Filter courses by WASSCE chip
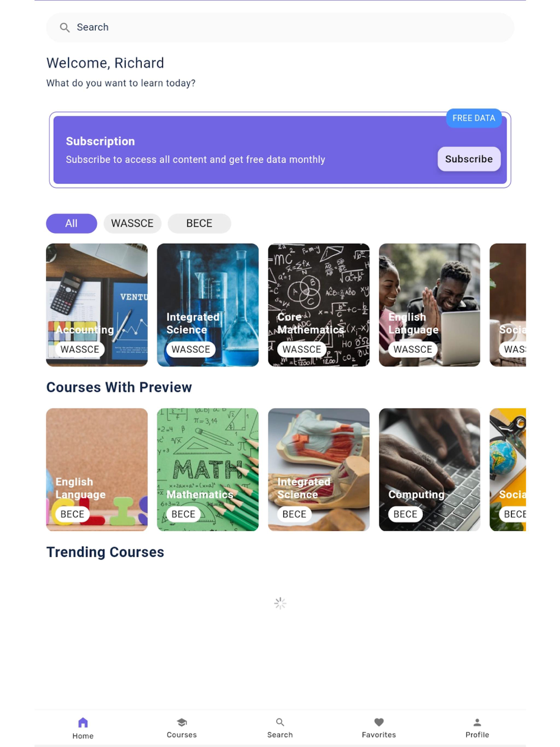Viewport: 560px width, 747px height. tap(132, 223)
